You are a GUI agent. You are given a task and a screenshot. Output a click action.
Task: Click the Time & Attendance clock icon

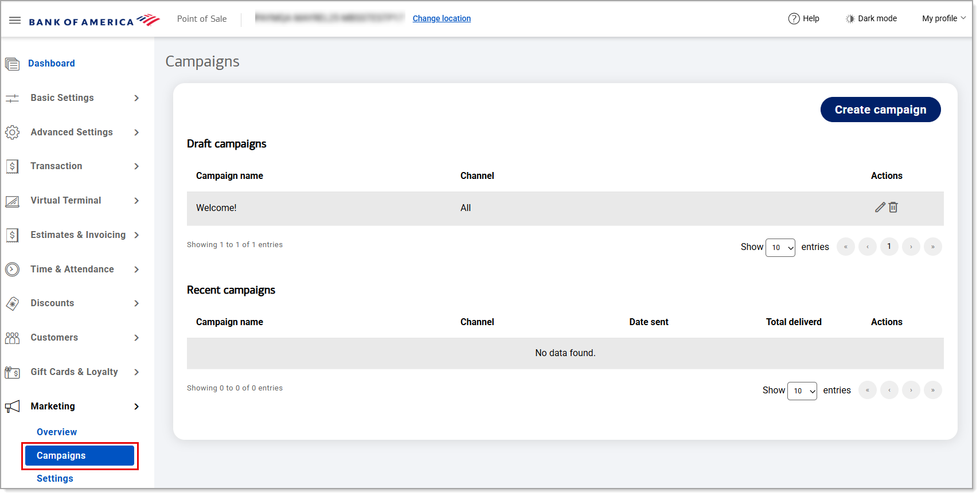pyautogui.click(x=13, y=270)
